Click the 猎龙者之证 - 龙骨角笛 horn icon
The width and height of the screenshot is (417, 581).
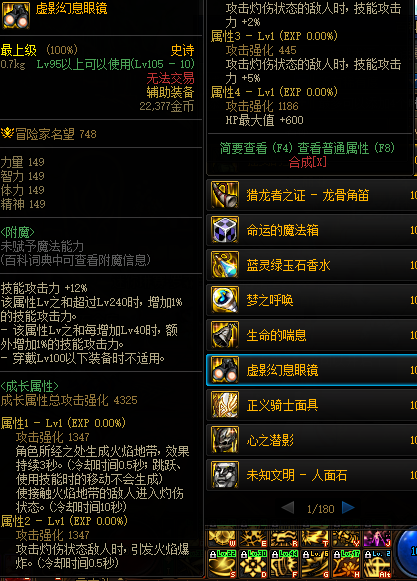click(x=225, y=195)
